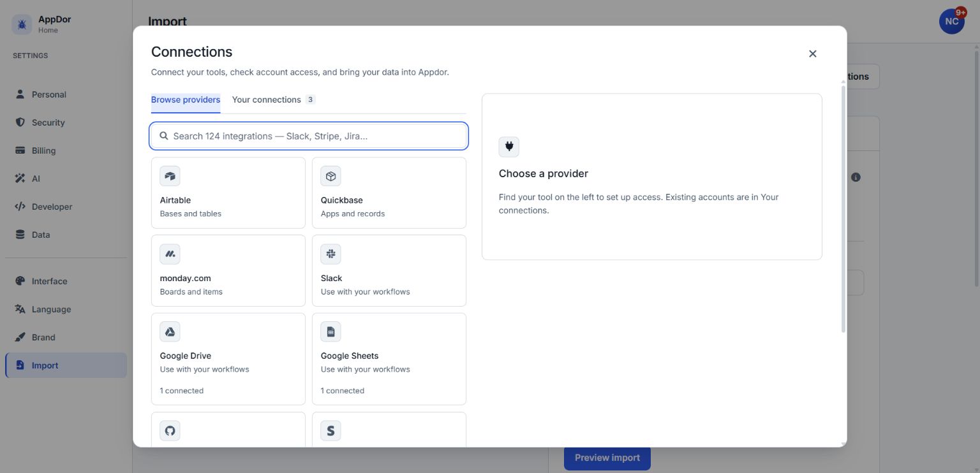Click the monday.com logo icon
Image resolution: width=980 pixels, height=473 pixels.
pyautogui.click(x=170, y=254)
